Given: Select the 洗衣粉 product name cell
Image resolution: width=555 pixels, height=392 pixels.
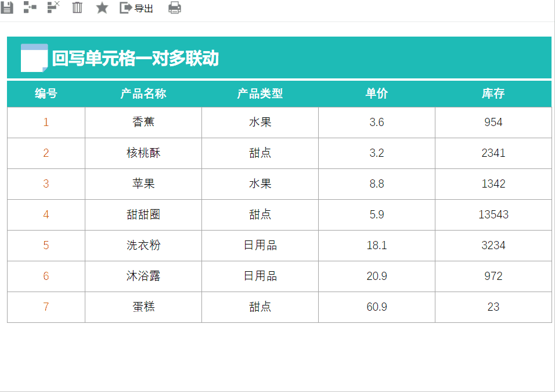Looking at the screenshot, I should (x=143, y=246).
